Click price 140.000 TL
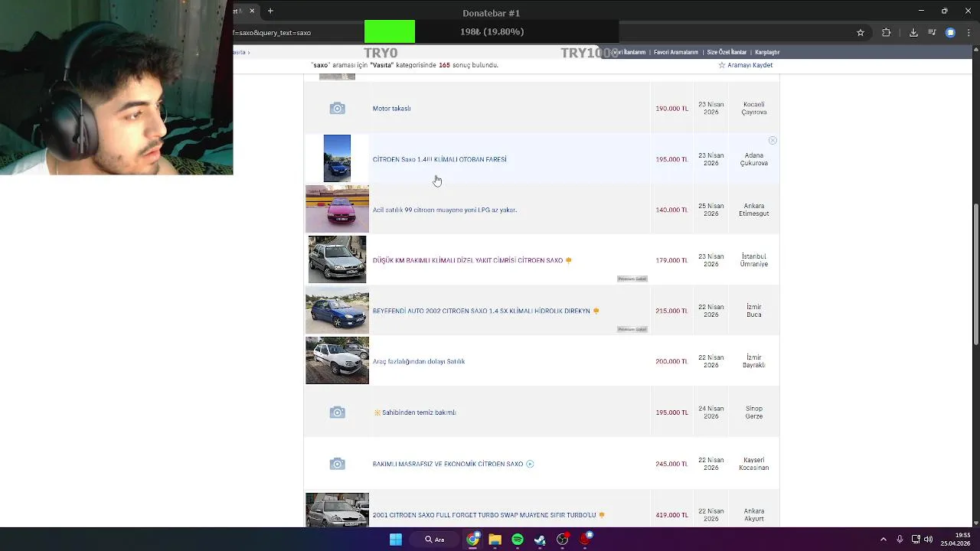This screenshot has height=551, width=980. pos(671,210)
